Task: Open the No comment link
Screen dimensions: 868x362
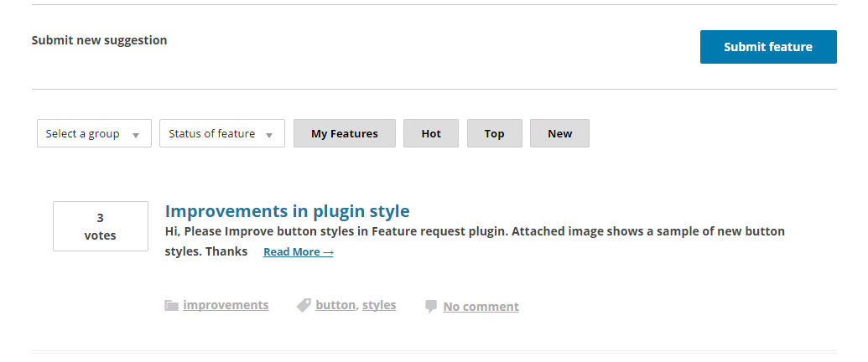Action: 481,307
